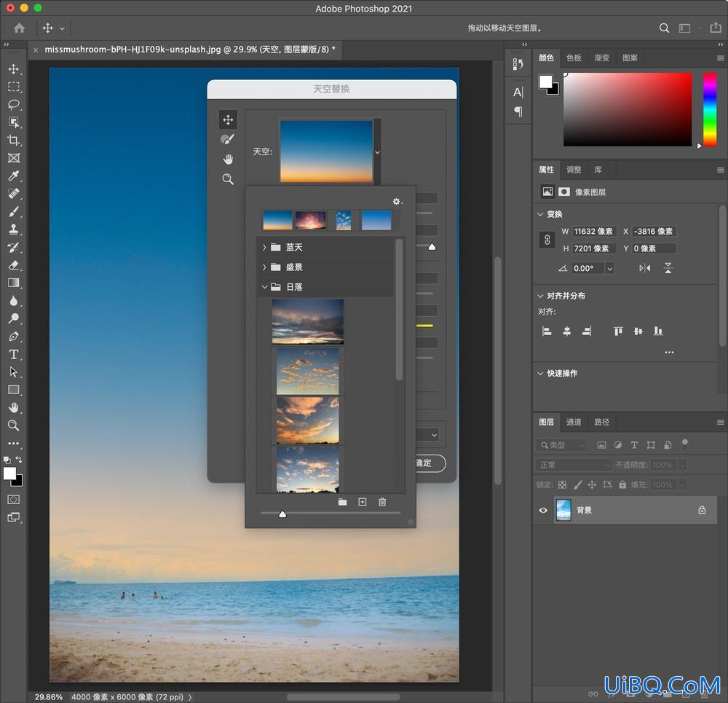Screen dimensions: 728x703
Task: Select the Eyedropper tool
Action: (13, 176)
